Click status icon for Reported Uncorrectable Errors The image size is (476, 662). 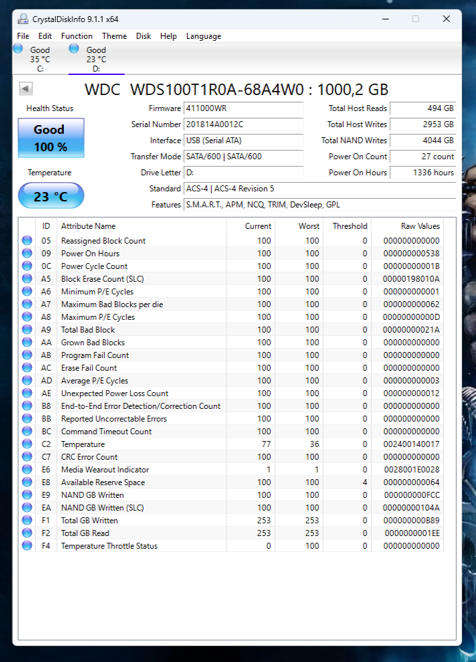tap(27, 418)
